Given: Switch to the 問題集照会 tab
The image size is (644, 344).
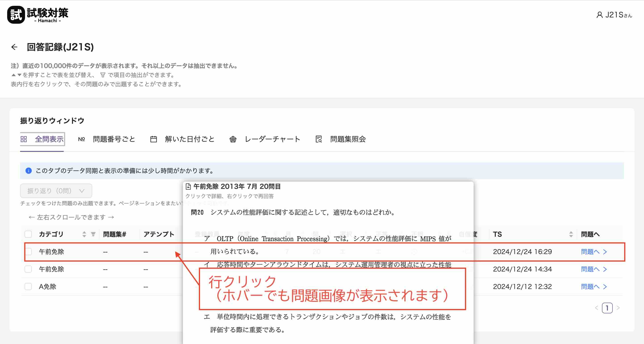Looking at the screenshot, I should 348,139.
